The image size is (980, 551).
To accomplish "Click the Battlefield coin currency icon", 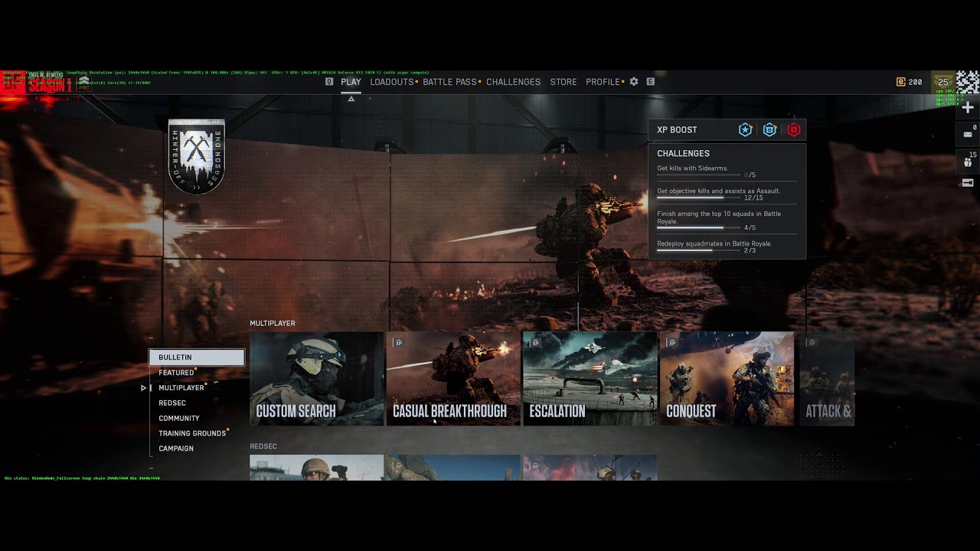I will [901, 82].
